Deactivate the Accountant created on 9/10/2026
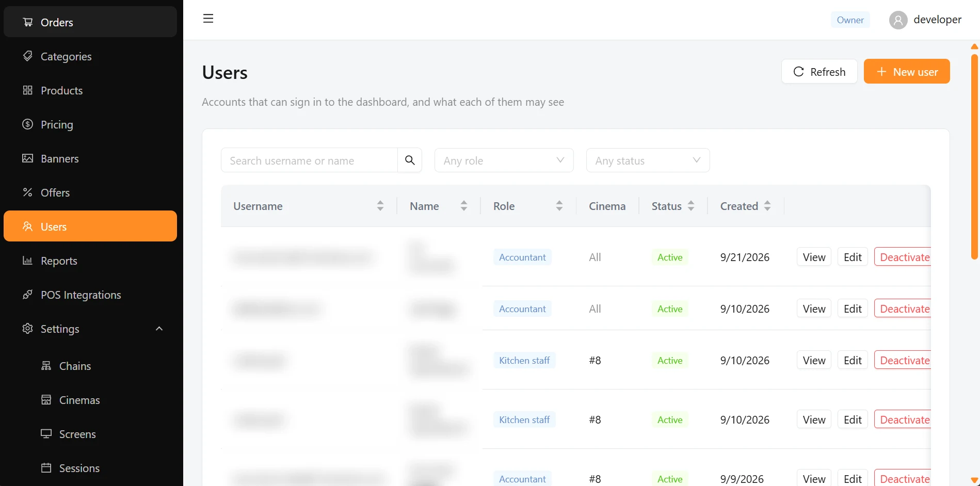Screen dimensions: 980x486 (x=903, y=309)
